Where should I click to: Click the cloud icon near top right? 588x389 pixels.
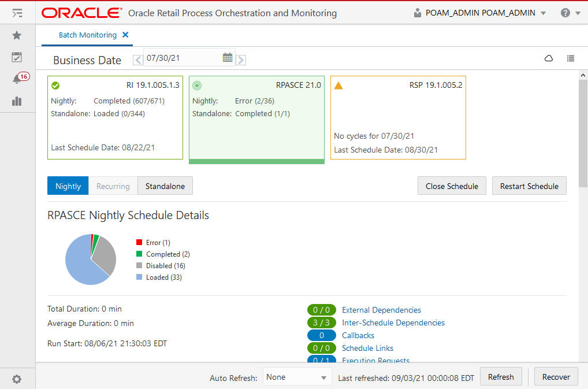pos(549,58)
